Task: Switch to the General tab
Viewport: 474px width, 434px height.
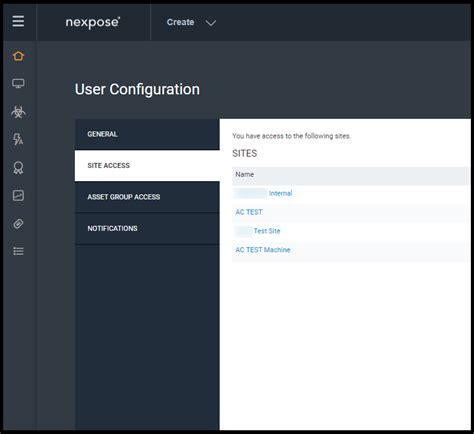Action: (x=147, y=134)
